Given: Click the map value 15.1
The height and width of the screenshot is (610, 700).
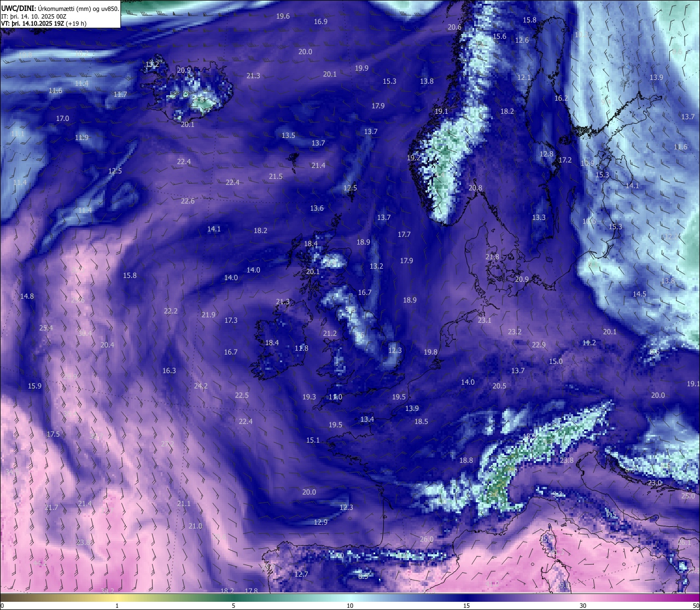Looking at the screenshot, I should coord(313,440).
